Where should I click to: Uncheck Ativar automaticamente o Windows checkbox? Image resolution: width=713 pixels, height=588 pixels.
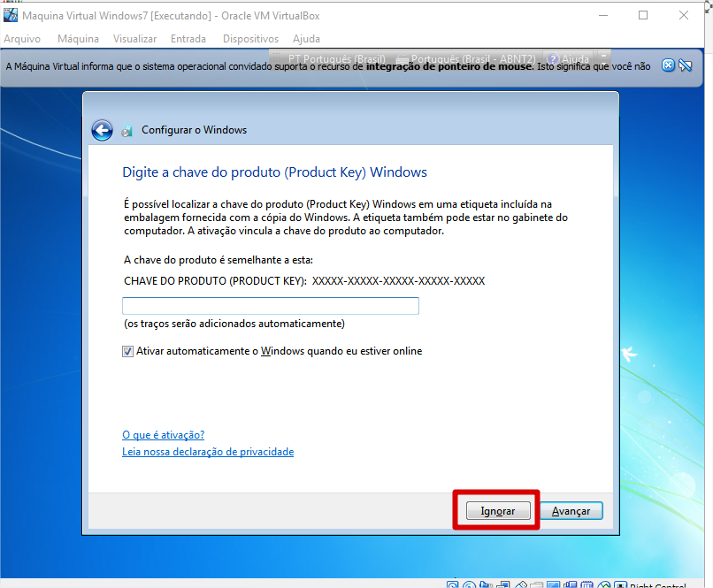point(127,351)
